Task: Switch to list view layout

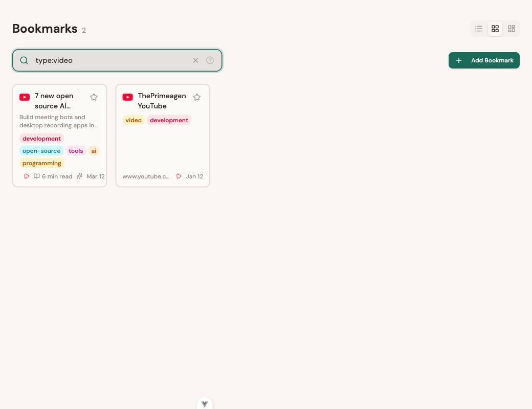Action: 479,29
